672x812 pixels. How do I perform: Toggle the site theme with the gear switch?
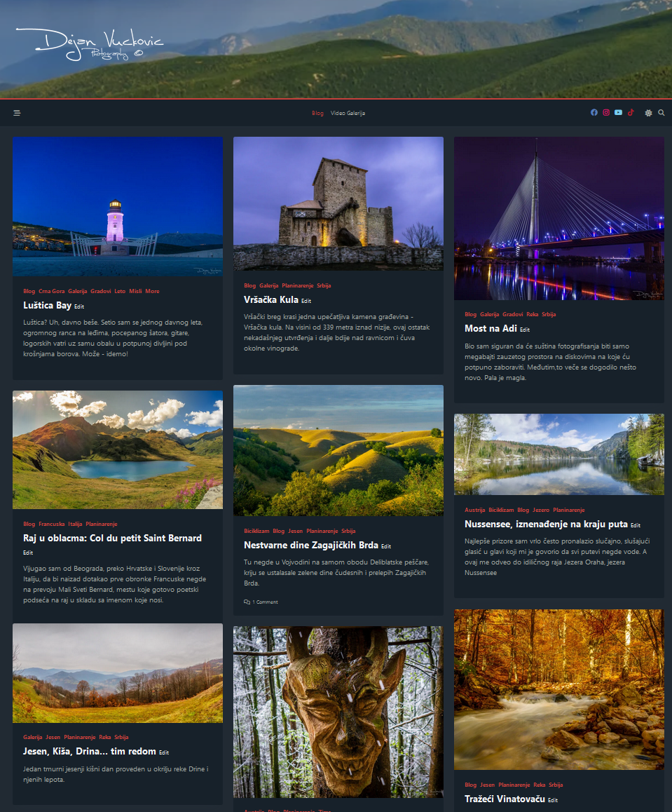[648, 112]
